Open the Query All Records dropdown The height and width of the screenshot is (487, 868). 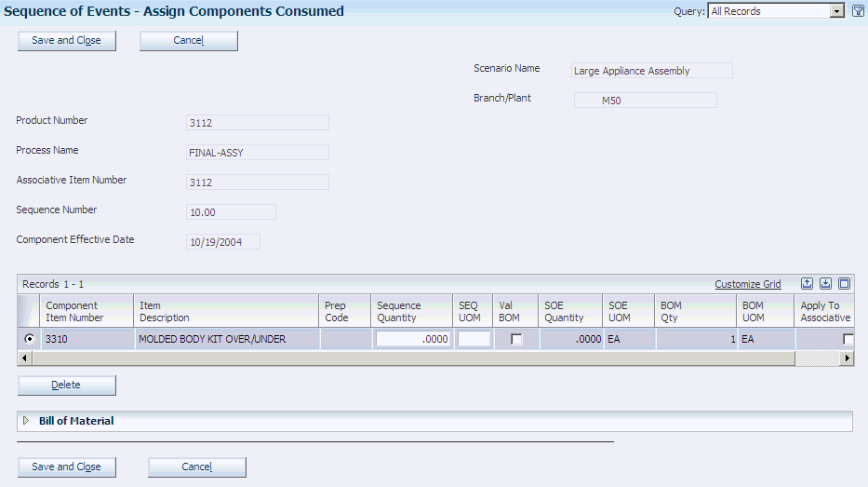[837, 11]
